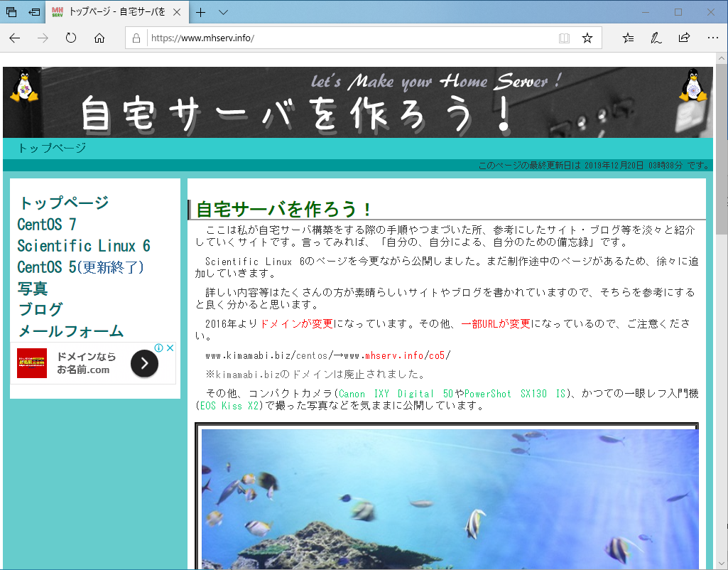Open the Hub favorites list icon
728x570 pixels.
[x=627, y=38]
